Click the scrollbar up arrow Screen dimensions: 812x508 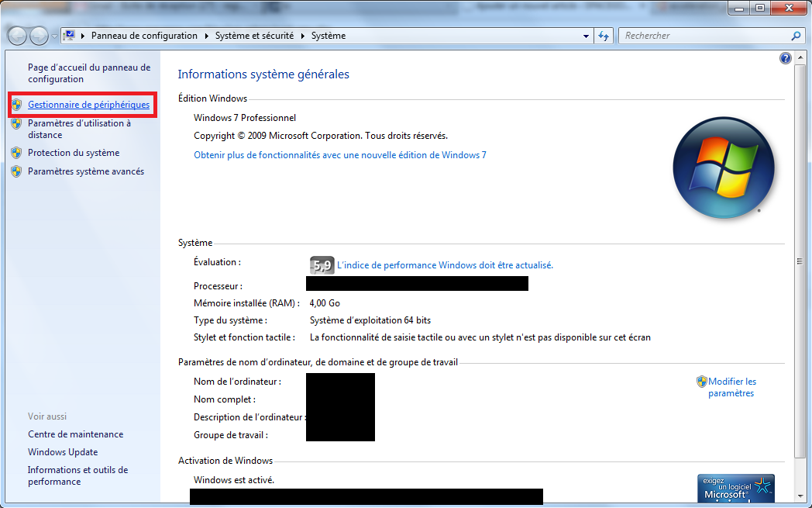[x=800, y=57]
